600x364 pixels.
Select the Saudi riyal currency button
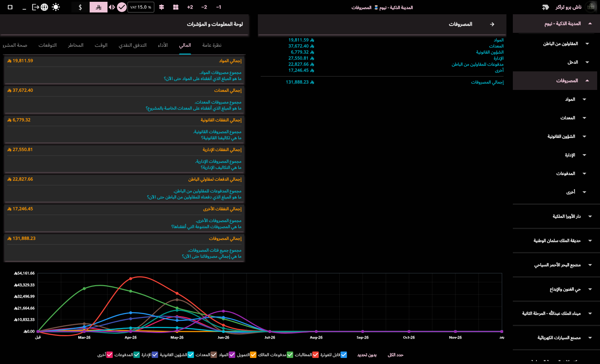coord(99,7)
